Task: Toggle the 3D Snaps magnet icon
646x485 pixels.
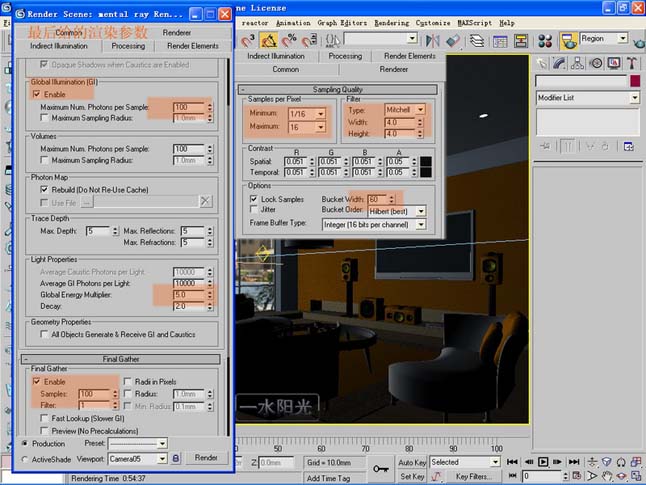Action: [248, 40]
